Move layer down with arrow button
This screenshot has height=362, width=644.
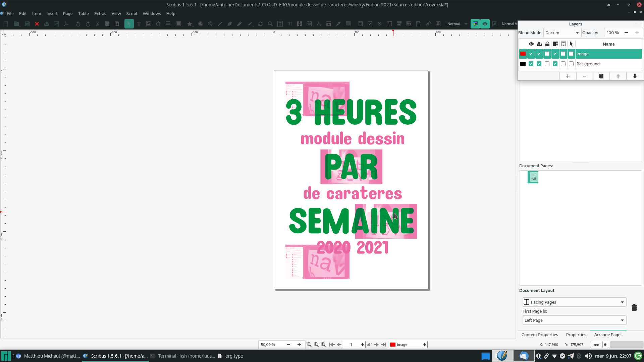point(635,76)
